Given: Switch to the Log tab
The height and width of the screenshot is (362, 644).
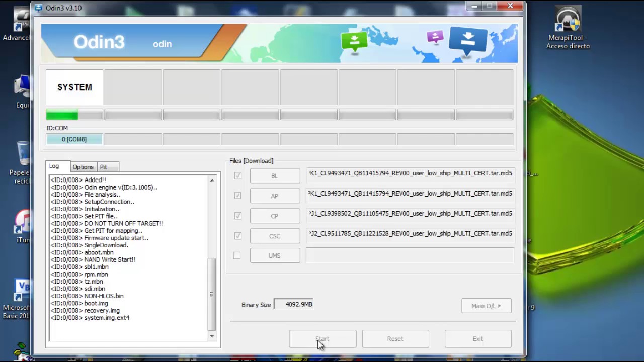Looking at the screenshot, I should tap(54, 166).
